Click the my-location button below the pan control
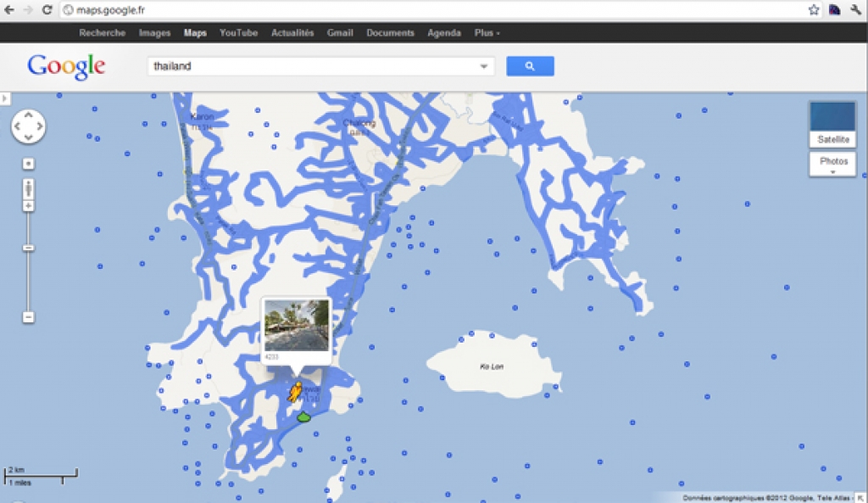 (x=28, y=164)
